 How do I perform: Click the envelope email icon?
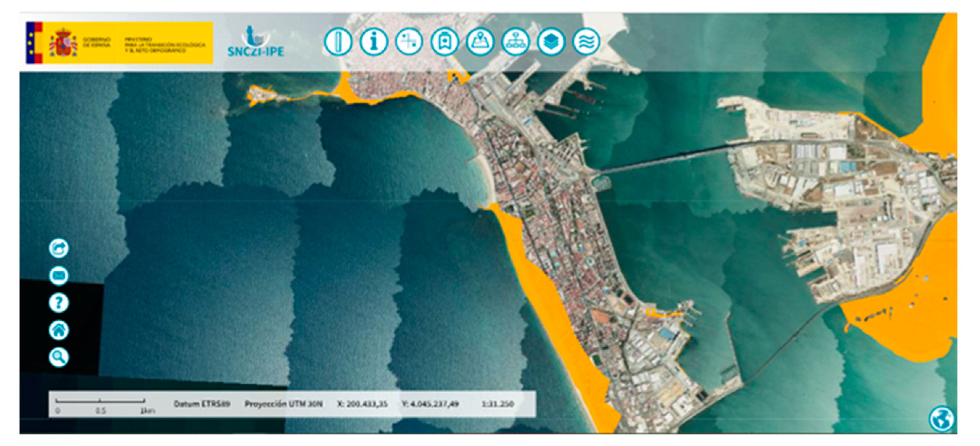[59, 276]
